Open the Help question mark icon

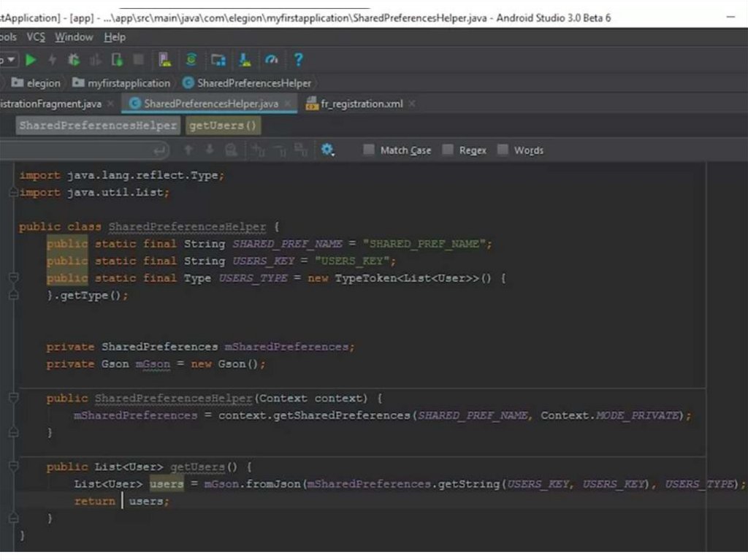pyautogui.click(x=298, y=60)
